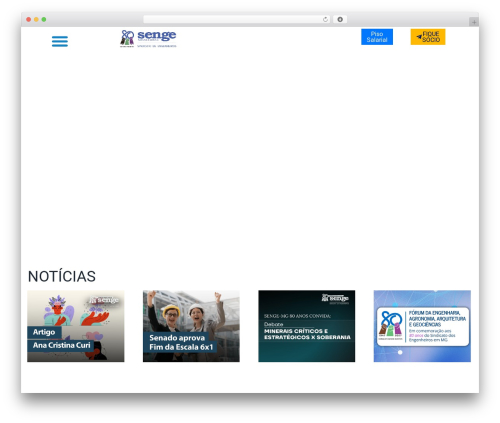Screen dimensions: 500x423
Task: Click the Fique Sócio yellow button
Action: tap(428, 37)
